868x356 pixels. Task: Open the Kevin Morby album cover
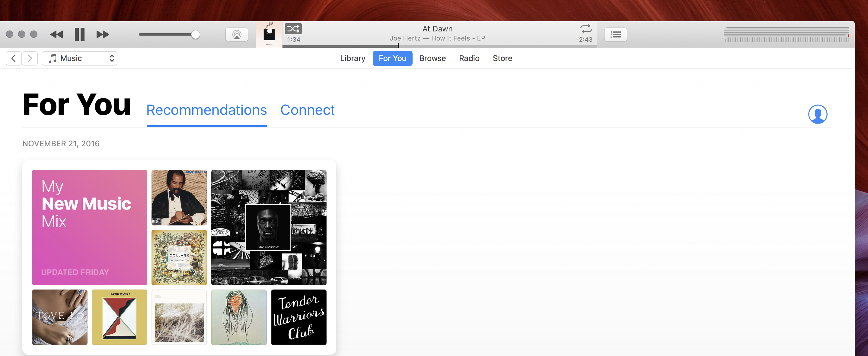click(x=120, y=317)
